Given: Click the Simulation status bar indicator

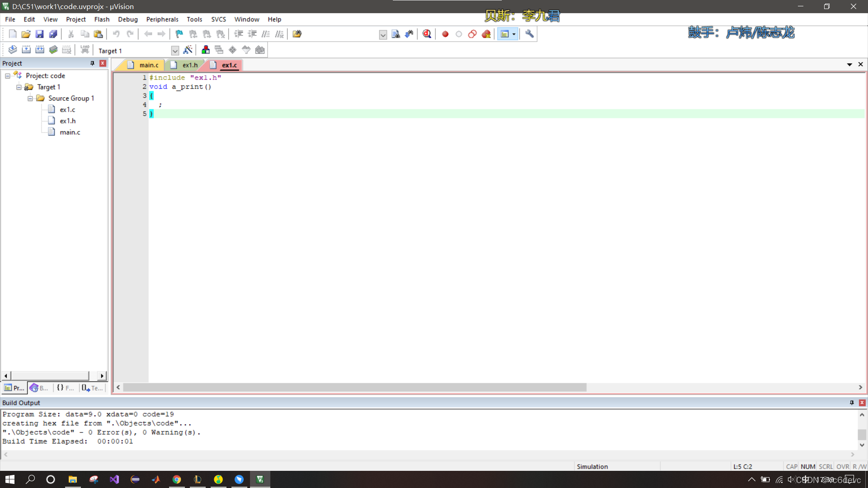Looking at the screenshot, I should 592,466.
